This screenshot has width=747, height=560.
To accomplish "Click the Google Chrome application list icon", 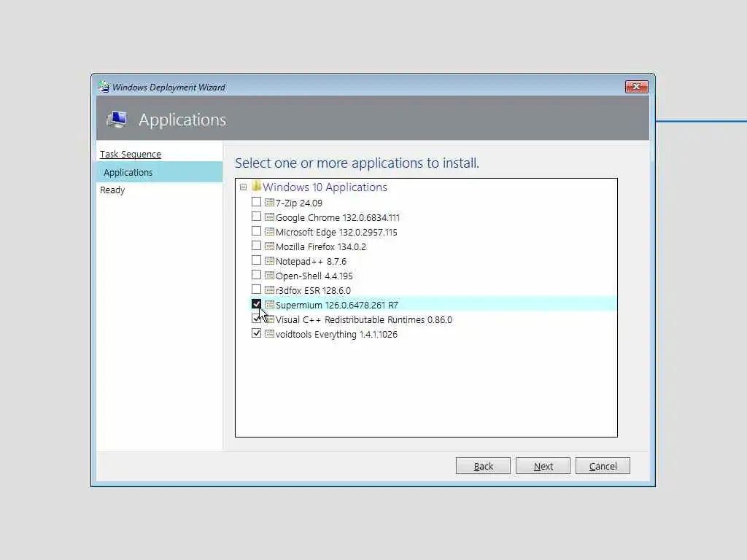I will click(269, 217).
